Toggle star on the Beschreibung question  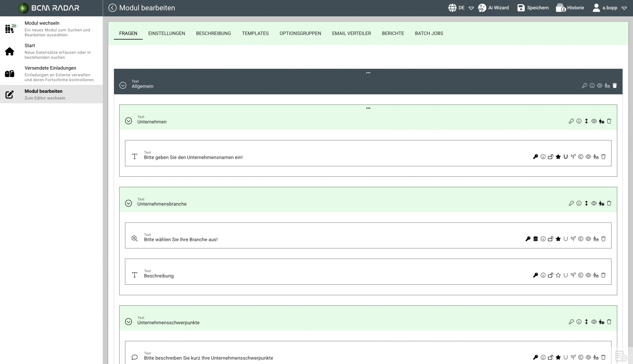558,275
